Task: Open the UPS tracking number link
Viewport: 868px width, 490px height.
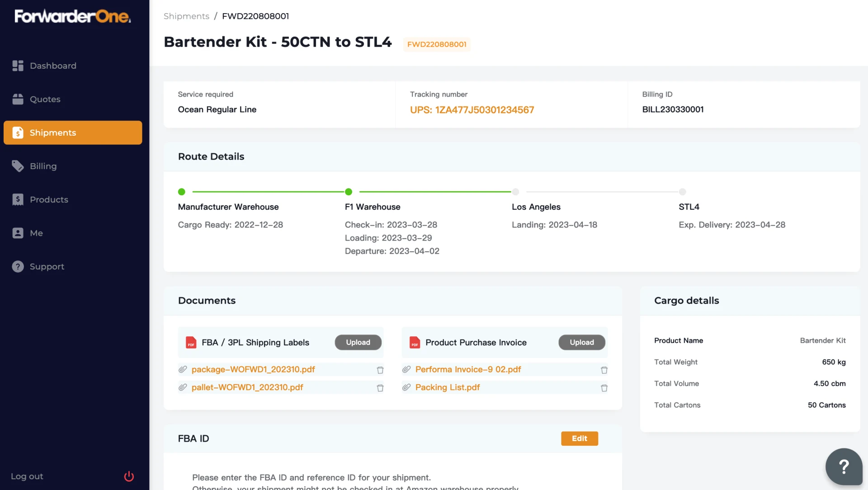Action: coord(472,110)
